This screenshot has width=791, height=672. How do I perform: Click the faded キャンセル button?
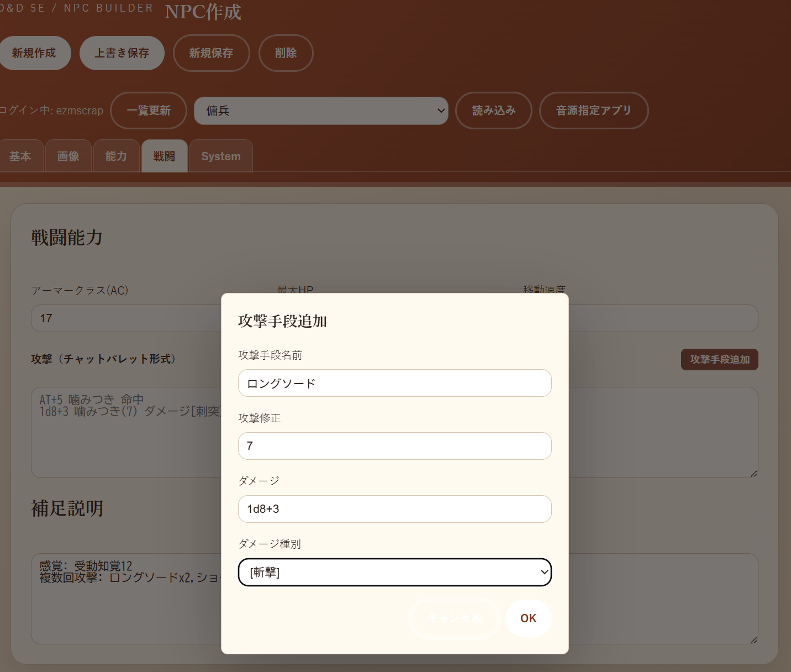[455, 618]
